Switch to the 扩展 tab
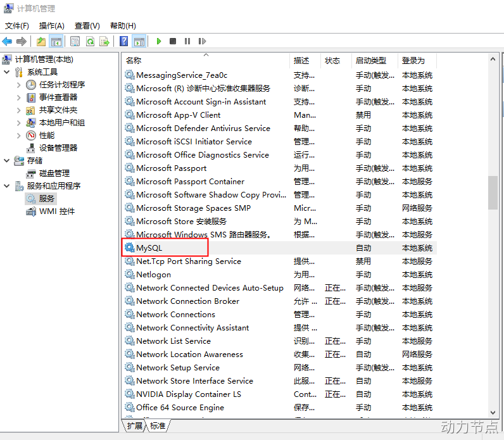 [134, 426]
